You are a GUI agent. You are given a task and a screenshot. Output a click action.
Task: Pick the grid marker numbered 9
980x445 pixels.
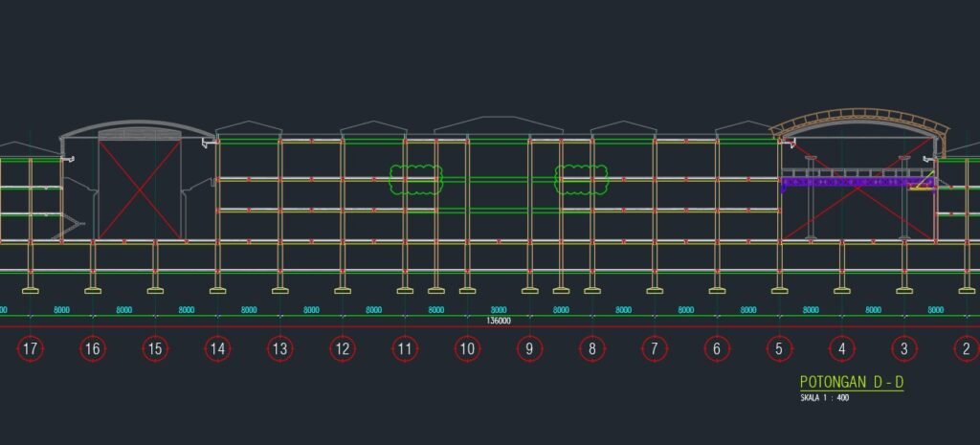pos(529,349)
